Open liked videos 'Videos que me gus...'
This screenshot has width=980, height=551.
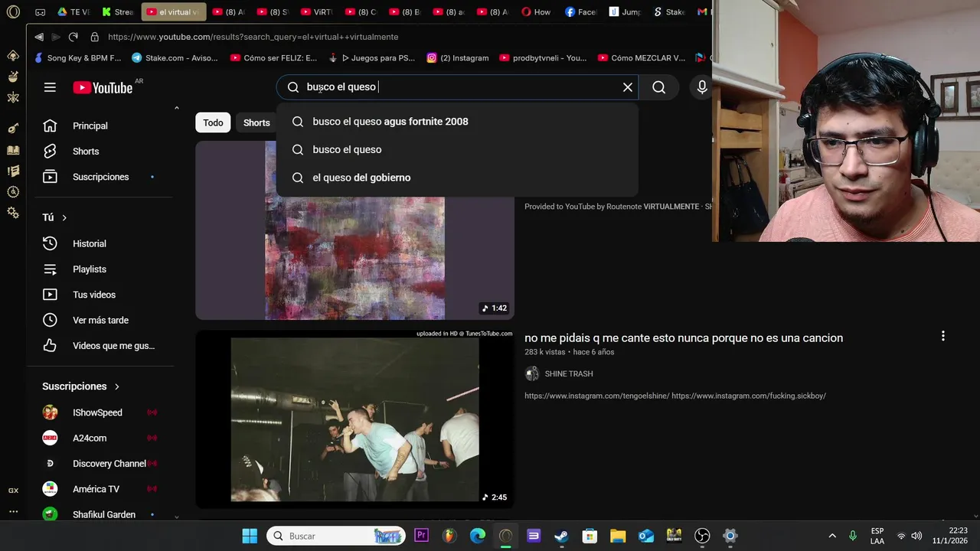tap(102, 346)
